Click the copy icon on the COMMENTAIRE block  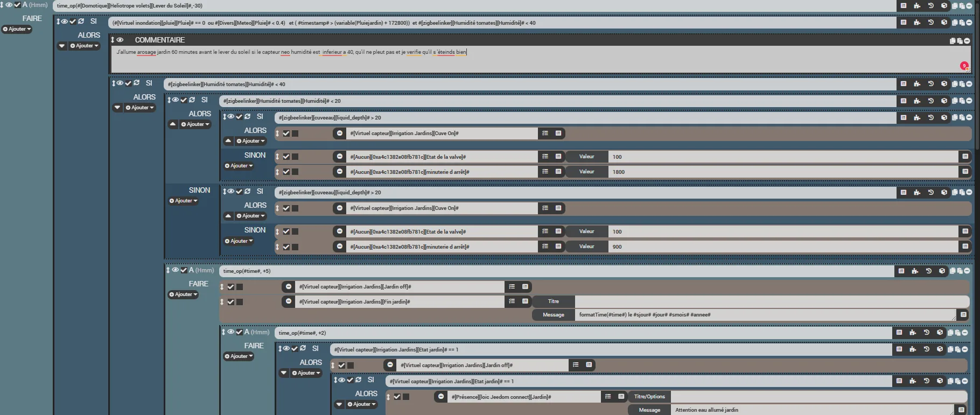point(953,40)
